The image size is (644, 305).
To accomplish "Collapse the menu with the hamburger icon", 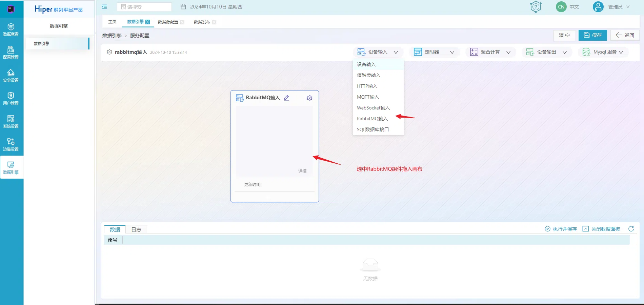I will coord(104,7).
